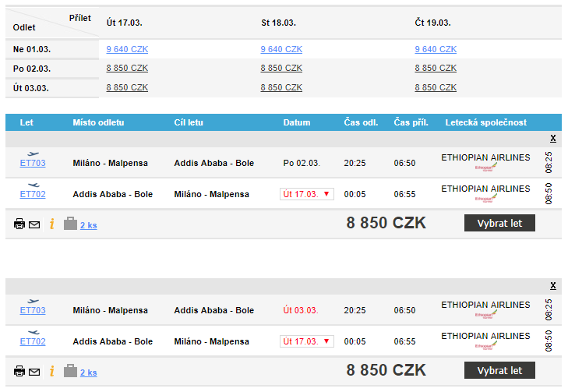
Task: Select 9 640 CZK price for Út 17.03.
Action: point(127,49)
